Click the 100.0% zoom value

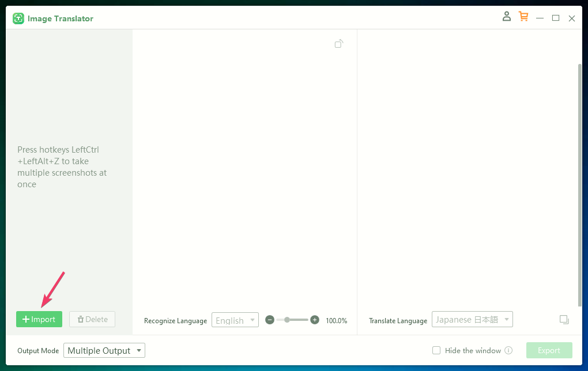337,321
